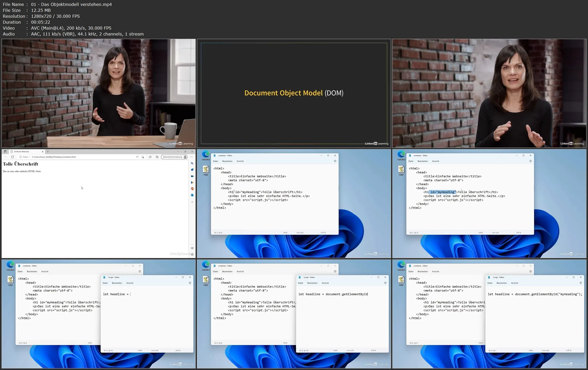The width and height of the screenshot is (588, 370).
Task: Open frame of presenter at table with mug
Action: coord(98,93)
